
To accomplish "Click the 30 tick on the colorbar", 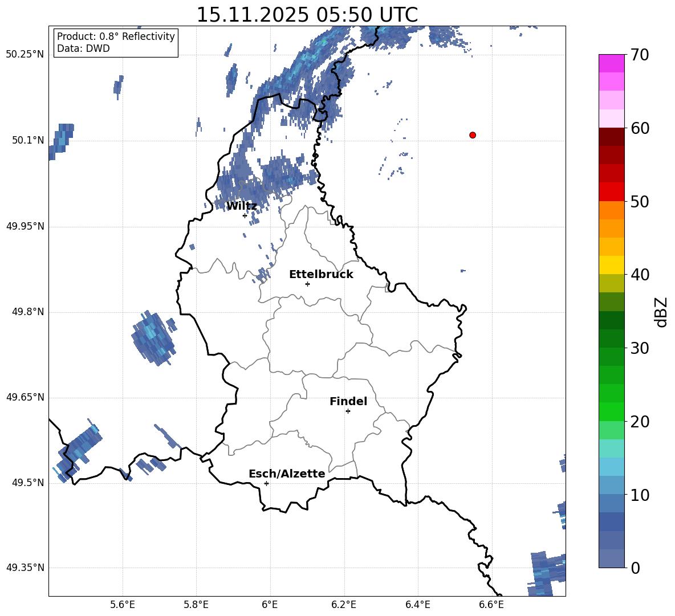I will (640, 348).
